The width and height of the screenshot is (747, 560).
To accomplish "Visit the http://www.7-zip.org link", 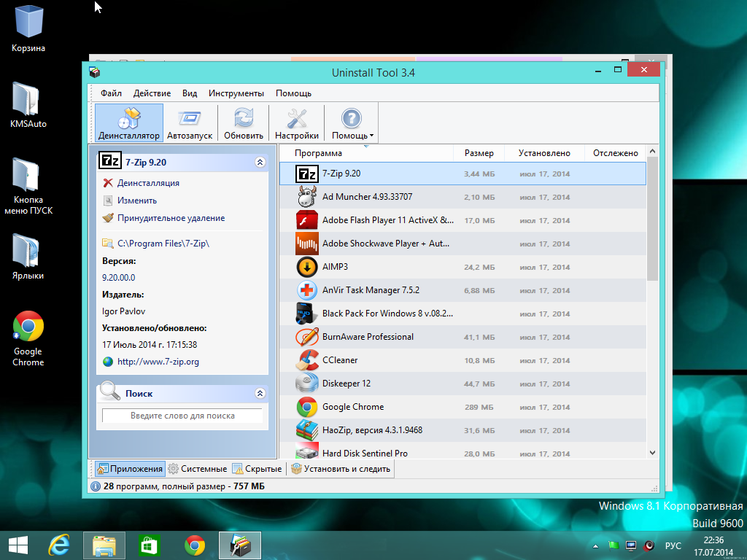I will click(158, 362).
